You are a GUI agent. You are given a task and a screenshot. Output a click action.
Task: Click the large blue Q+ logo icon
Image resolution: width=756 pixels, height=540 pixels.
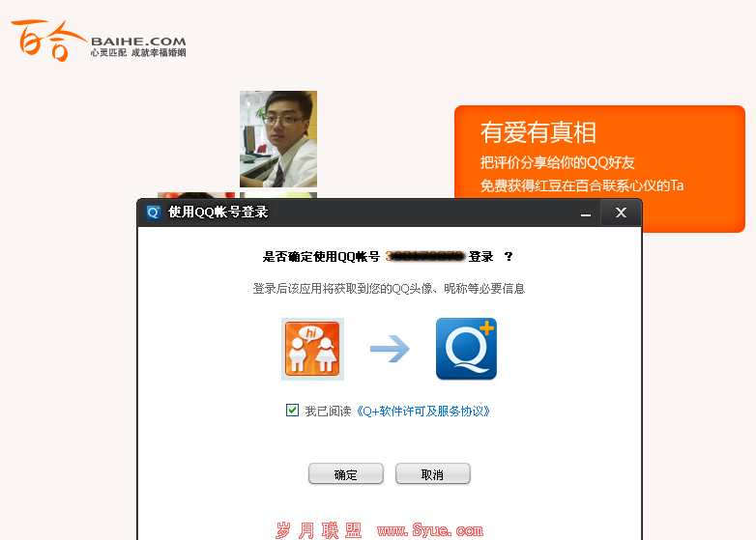click(x=466, y=349)
